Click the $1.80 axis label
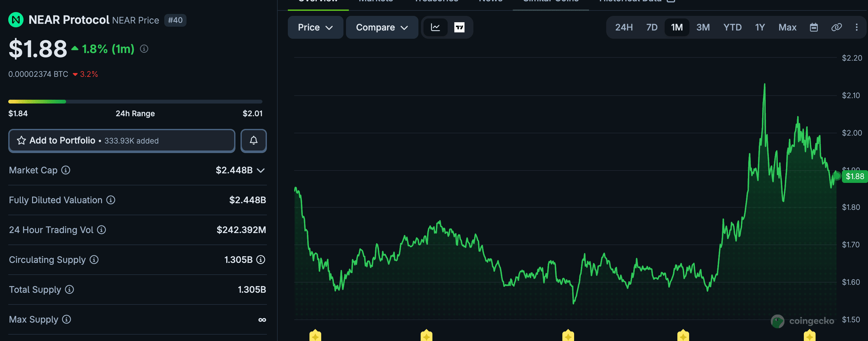This screenshot has height=341, width=868. (x=851, y=207)
